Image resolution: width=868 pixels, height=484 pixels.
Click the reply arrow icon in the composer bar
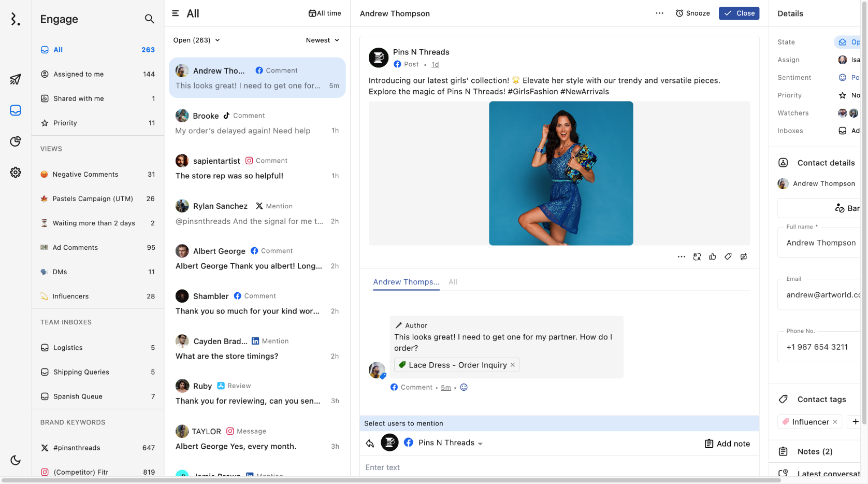click(x=370, y=443)
